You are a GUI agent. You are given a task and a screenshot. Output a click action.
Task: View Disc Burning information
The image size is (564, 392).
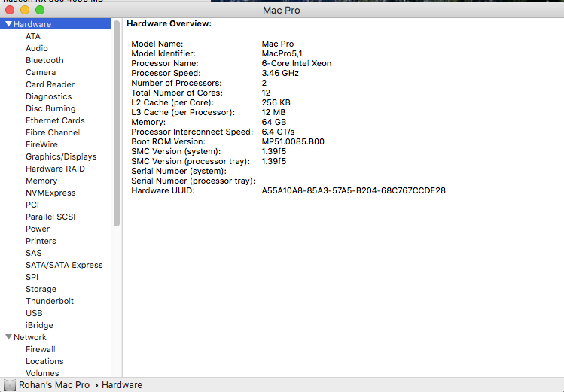[x=50, y=108]
